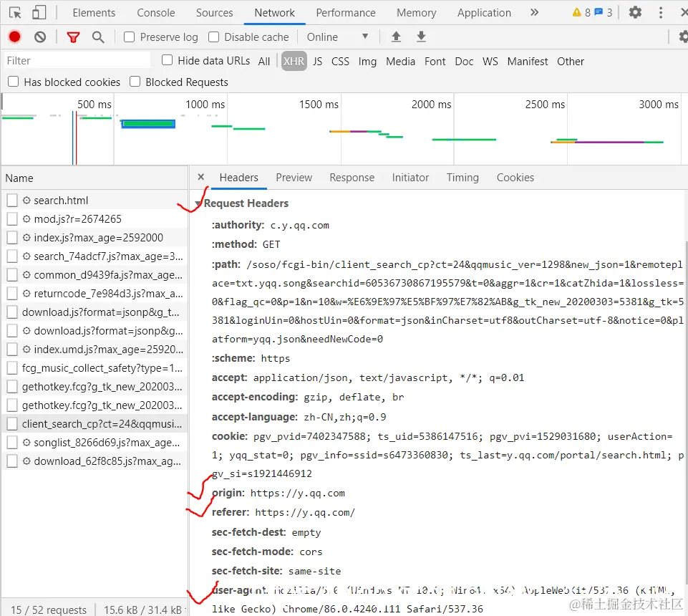Screen dimensions: 688x616
Task: Check Blocked Requests option
Action: 135,82
